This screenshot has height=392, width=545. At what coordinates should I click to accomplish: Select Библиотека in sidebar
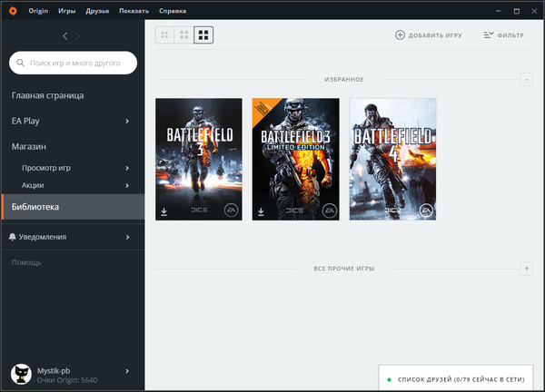(x=73, y=207)
